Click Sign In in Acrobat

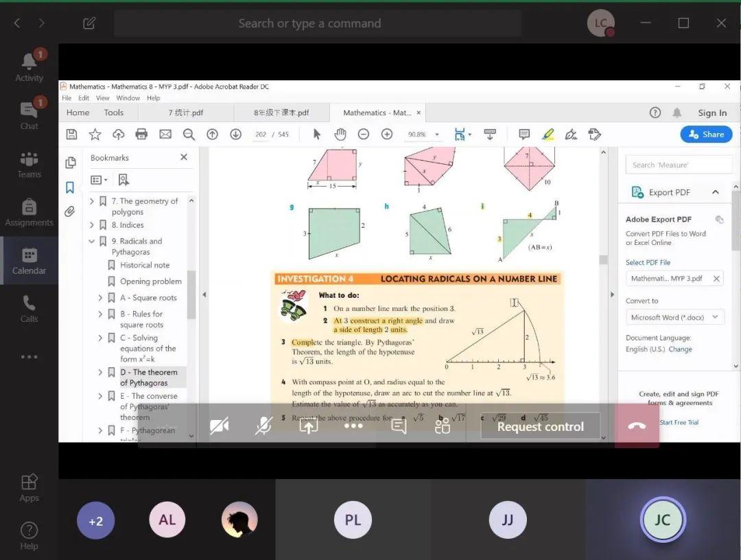pos(712,113)
